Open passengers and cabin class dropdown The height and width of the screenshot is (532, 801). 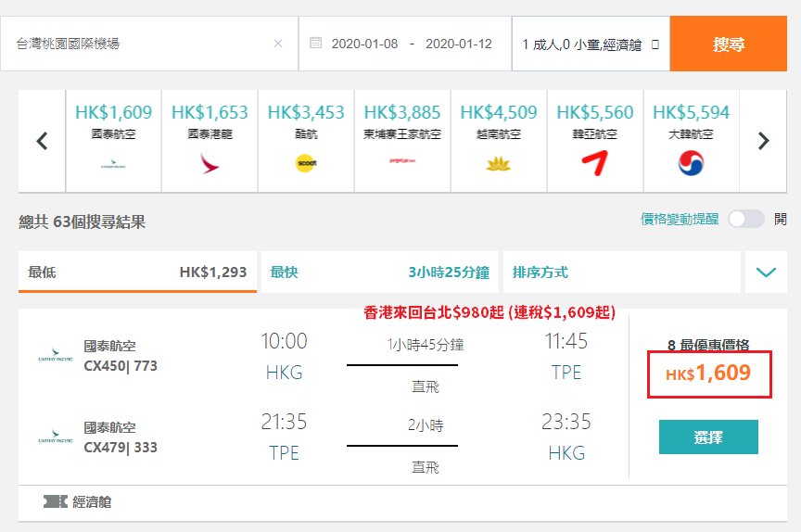click(x=591, y=44)
